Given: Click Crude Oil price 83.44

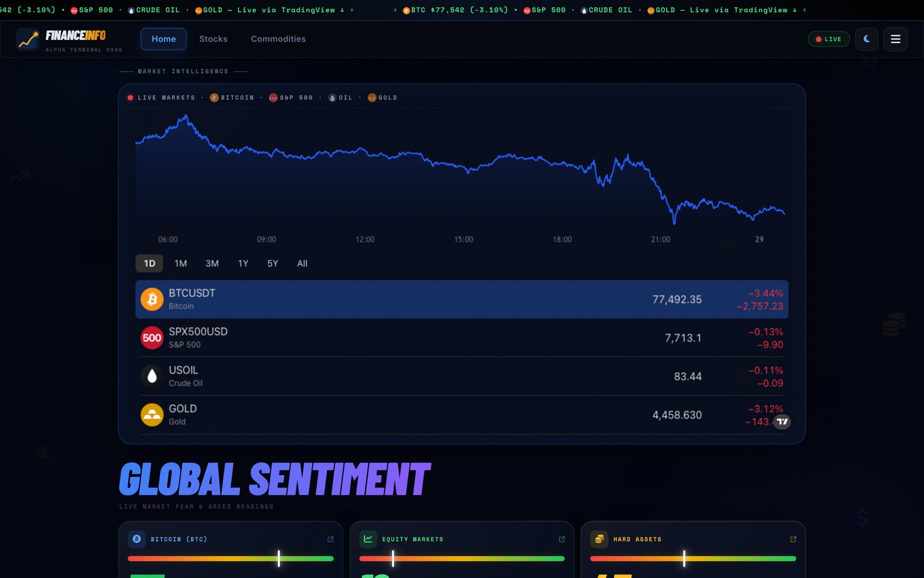Looking at the screenshot, I should coord(687,377).
